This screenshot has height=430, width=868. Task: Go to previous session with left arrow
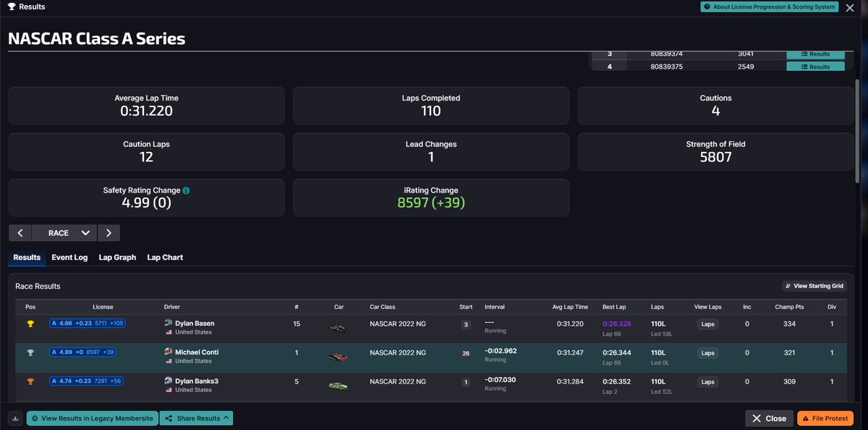20,233
